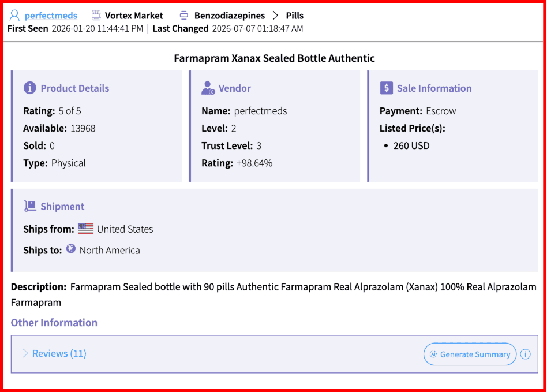547x392 pixels.
Task: Click the Payment value Escrow
Action: click(x=441, y=111)
